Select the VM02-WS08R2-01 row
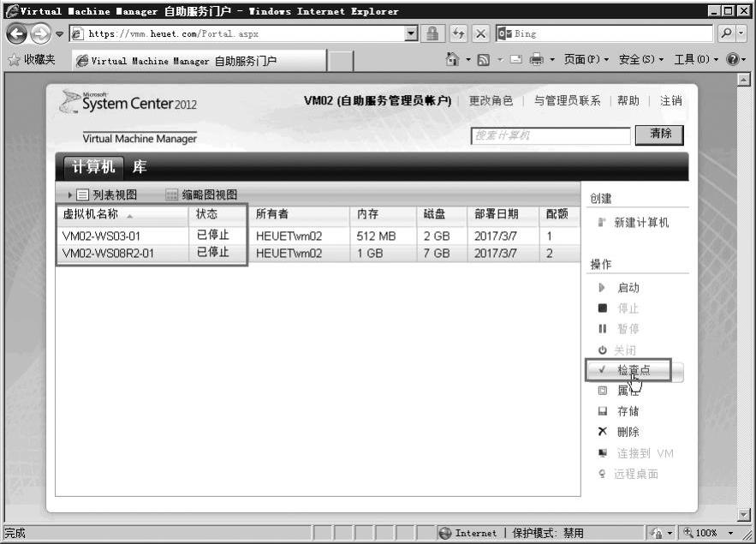This screenshot has width=756, height=544. 318,254
